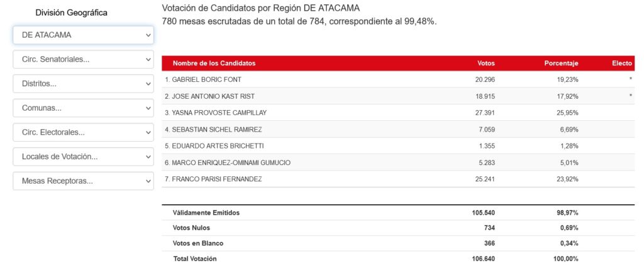Expand the Comunas dropdown list
This screenshot has width=644, height=265.
point(83,108)
